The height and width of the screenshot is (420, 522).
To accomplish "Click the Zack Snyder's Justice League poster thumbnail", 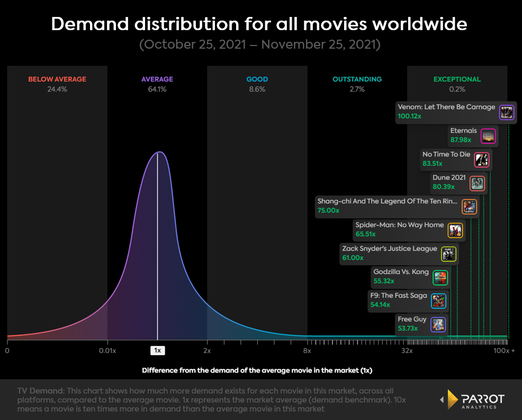I will point(449,254).
